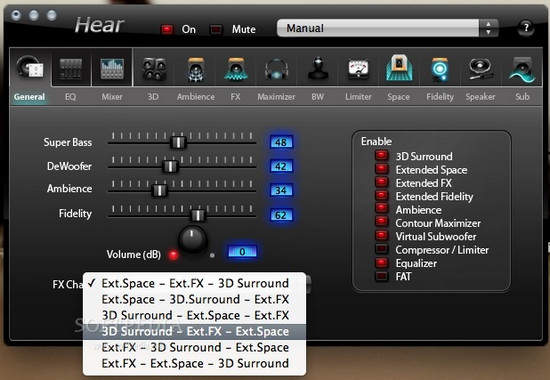Select the Limiter meter icon
This screenshot has width=550, height=380.
[x=358, y=69]
